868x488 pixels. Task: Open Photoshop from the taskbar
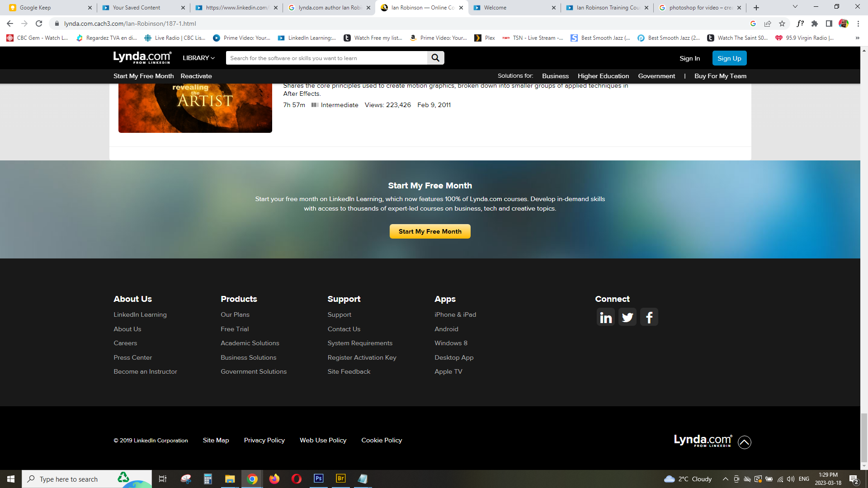pos(319,479)
